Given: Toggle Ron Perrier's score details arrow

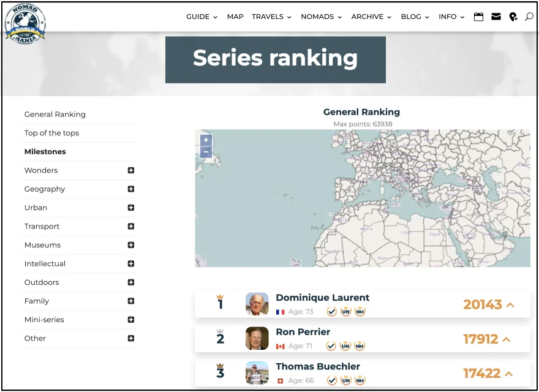Looking at the screenshot, I should click(507, 339).
